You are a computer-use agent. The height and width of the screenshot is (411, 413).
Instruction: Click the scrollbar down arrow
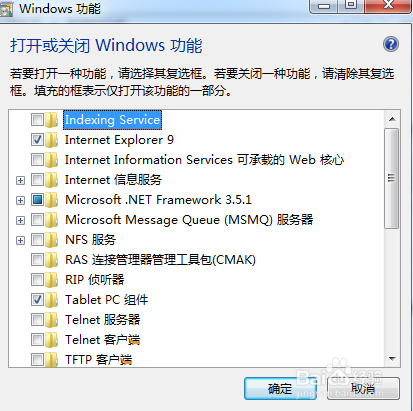click(392, 359)
